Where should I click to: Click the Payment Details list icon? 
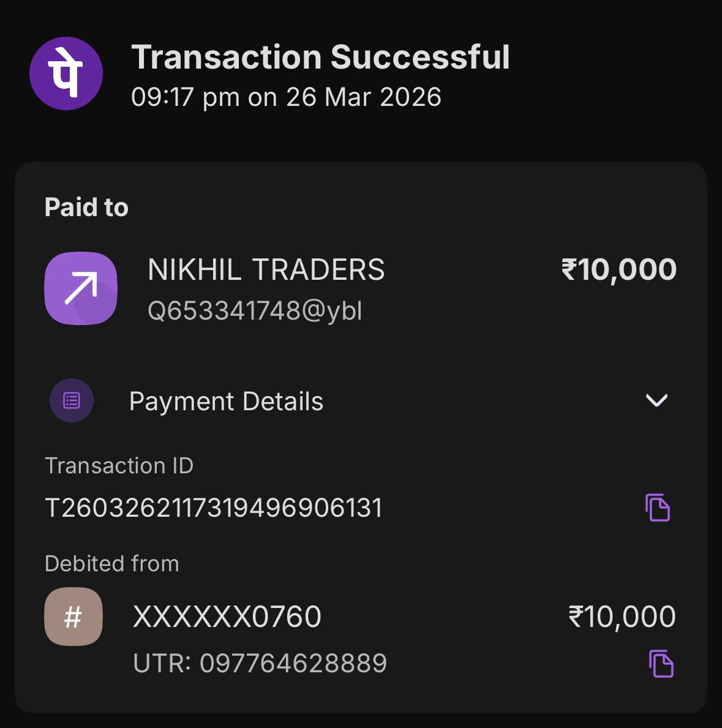tap(72, 401)
